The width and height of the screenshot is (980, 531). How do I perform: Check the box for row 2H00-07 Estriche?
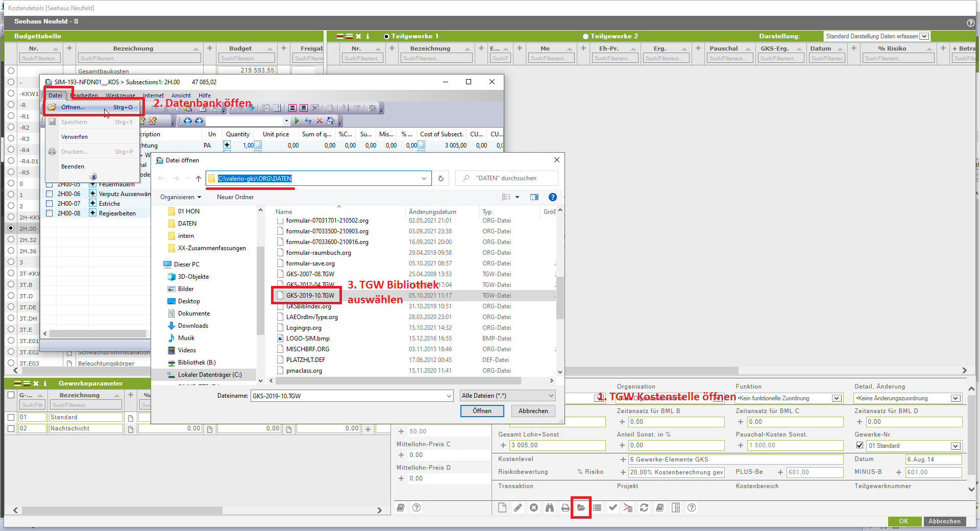[50, 203]
